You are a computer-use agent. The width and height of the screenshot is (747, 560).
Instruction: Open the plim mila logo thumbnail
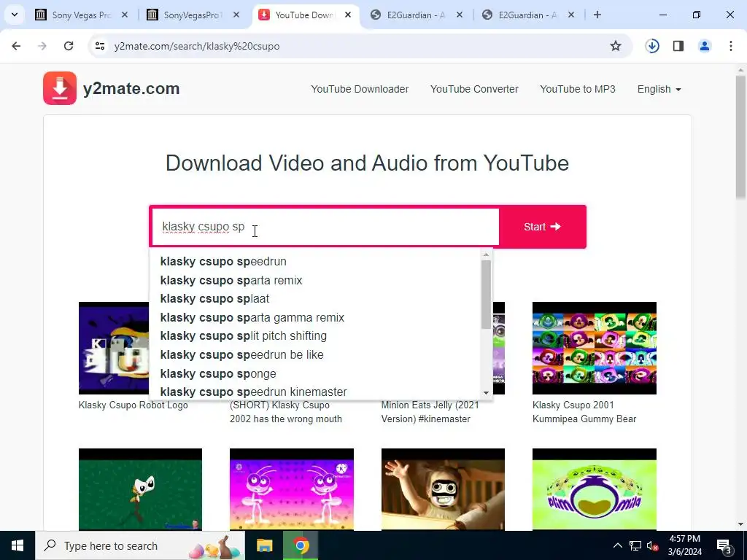594,489
